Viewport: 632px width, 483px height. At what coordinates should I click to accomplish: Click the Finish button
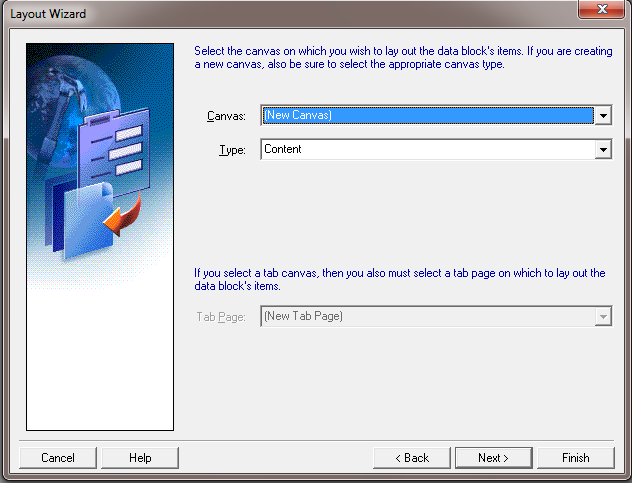click(576, 458)
